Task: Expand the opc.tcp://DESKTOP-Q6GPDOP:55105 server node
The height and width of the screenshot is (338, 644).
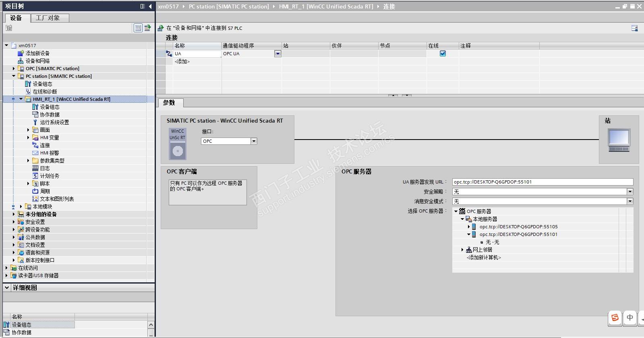Action: click(x=469, y=227)
